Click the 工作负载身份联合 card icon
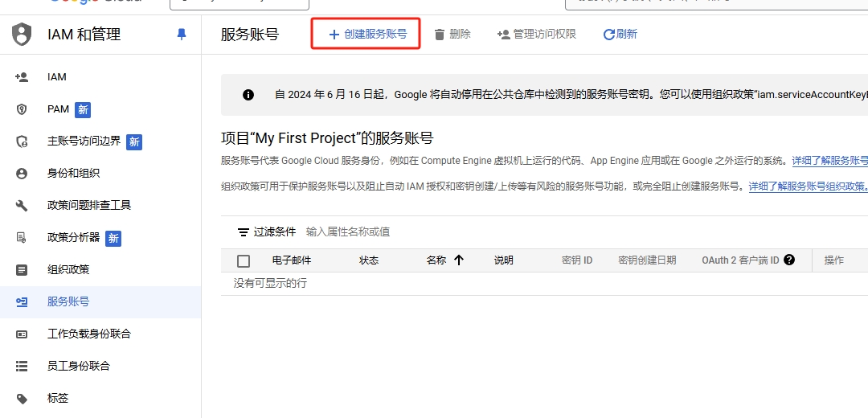 click(x=22, y=334)
